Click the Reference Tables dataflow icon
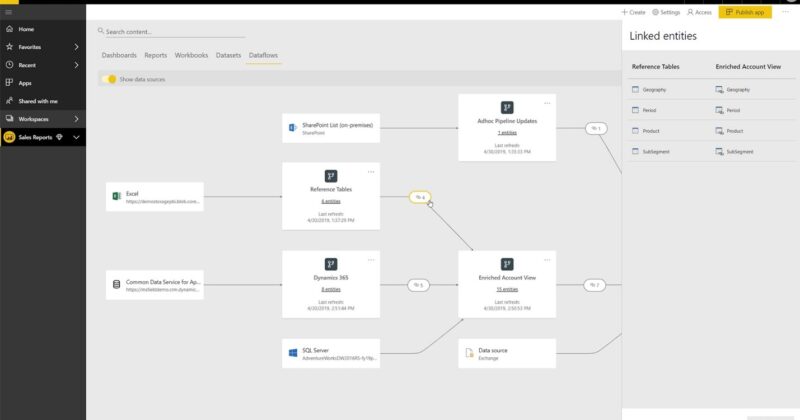This screenshot has height=420, width=800. (x=331, y=176)
